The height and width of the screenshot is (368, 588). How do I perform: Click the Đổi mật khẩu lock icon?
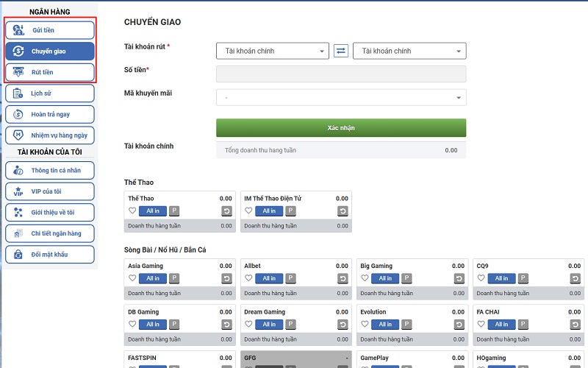pos(18,255)
